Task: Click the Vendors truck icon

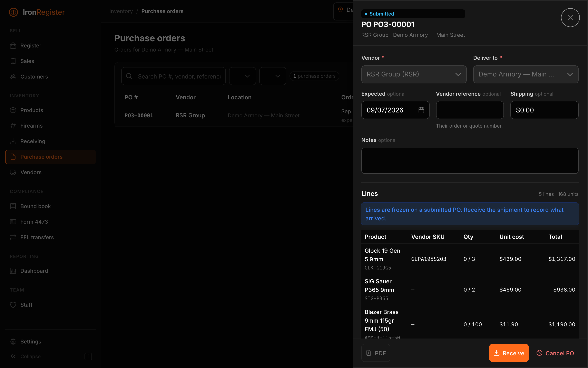Action: 13,172
